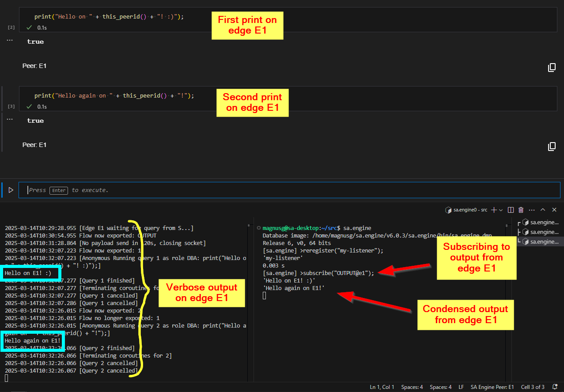Screen dimensions: 564x392
Task: Run the empty cell with the play button
Action: click(11, 190)
